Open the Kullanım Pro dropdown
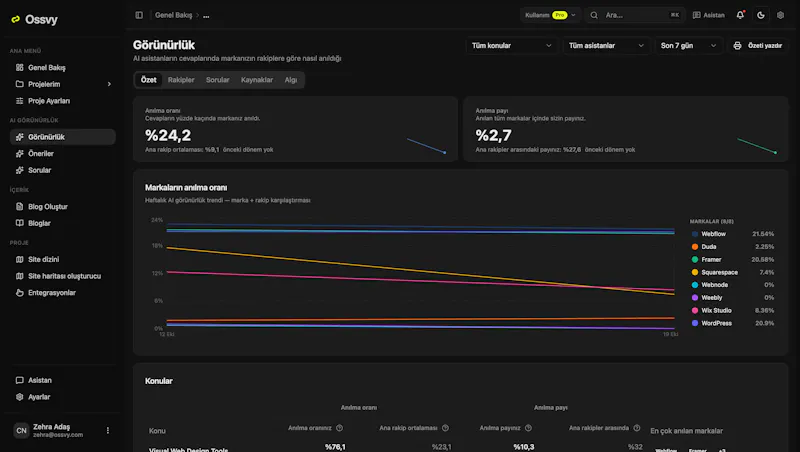The width and height of the screenshot is (800, 452). coord(551,15)
